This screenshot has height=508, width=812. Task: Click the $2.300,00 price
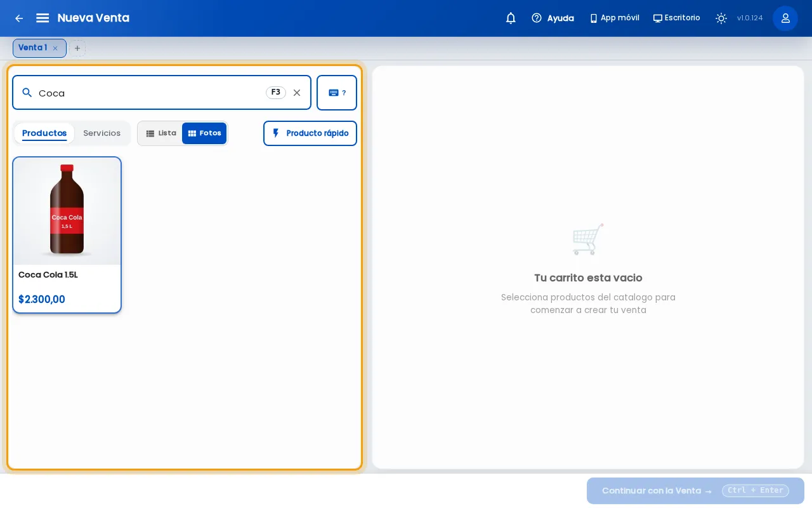(x=42, y=299)
